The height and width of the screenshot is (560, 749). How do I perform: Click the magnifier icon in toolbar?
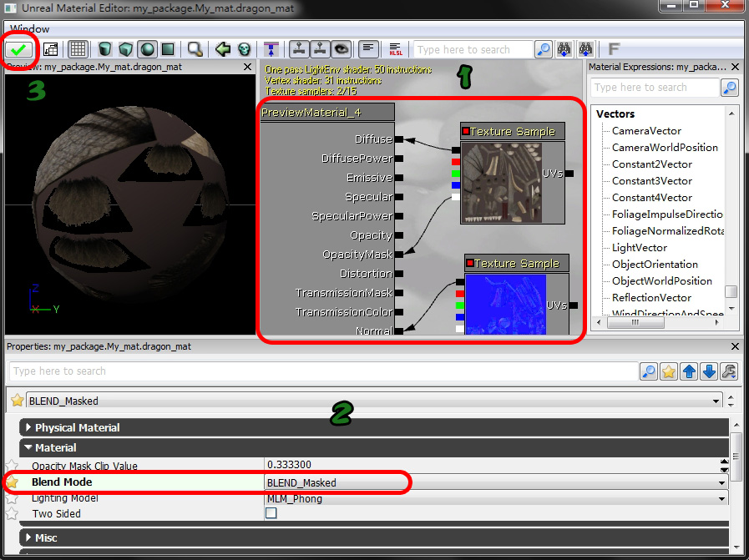195,49
